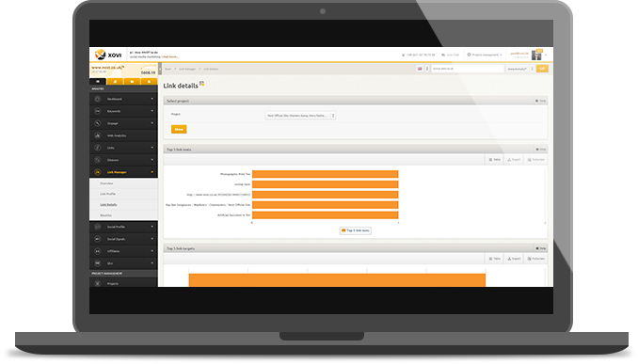Click Help icon in Select project panel
This screenshot has height=364, width=638.
541,101
